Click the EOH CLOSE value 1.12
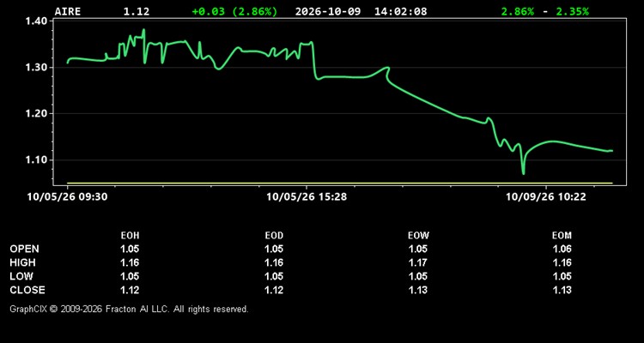Viewport: 644px width, 343px height. point(130,290)
